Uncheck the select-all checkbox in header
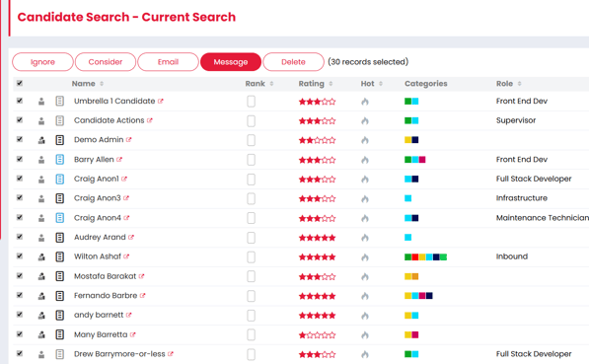The image size is (589, 364). [x=20, y=83]
